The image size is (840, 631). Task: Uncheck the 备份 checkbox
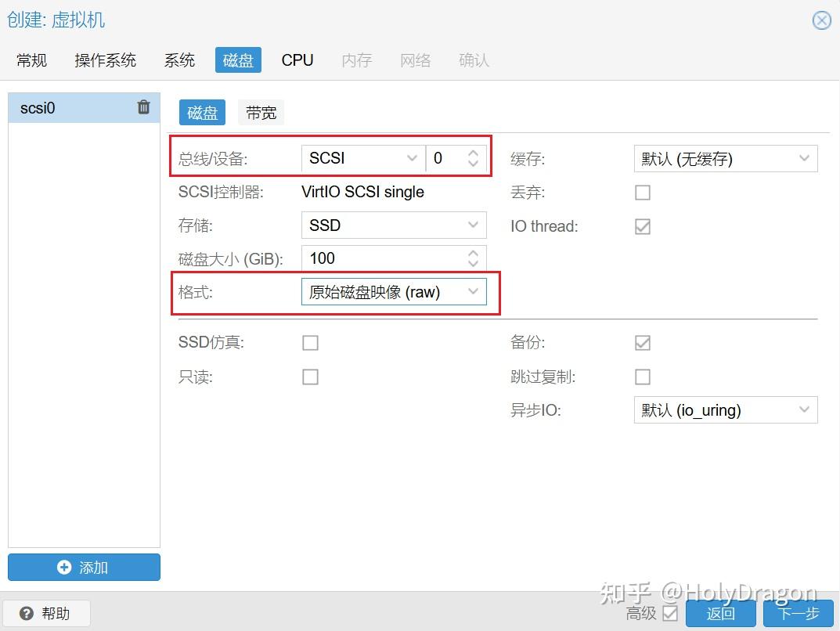pos(642,342)
